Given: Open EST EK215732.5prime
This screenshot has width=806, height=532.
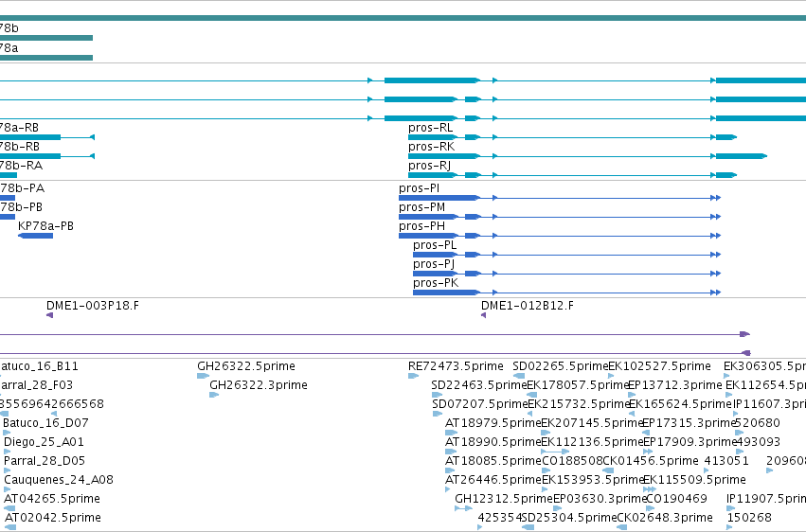Looking at the screenshot, I should [x=579, y=404].
